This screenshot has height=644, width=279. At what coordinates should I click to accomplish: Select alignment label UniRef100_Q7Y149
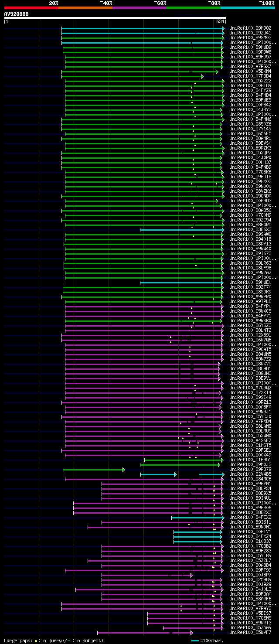[x=250, y=129]
